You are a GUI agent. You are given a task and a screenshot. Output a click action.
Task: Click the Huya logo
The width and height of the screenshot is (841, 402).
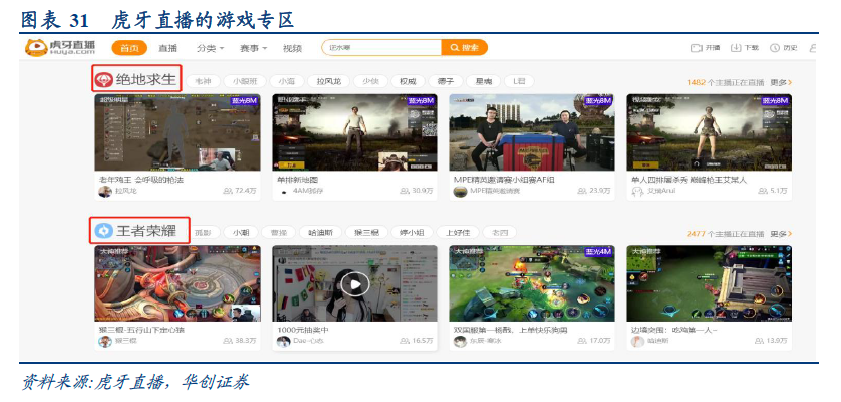pyautogui.click(x=60, y=47)
